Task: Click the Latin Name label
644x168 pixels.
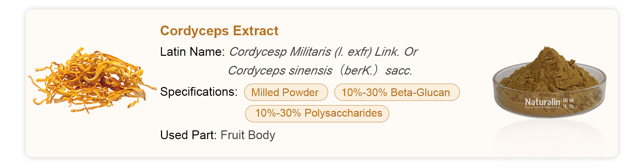Action: (x=192, y=52)
